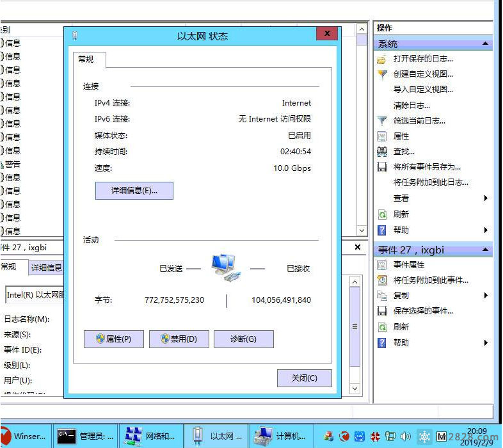Click sent bytes value 772,752,575,230
Viewport: 503px width, 448px height.
(174, 300)
